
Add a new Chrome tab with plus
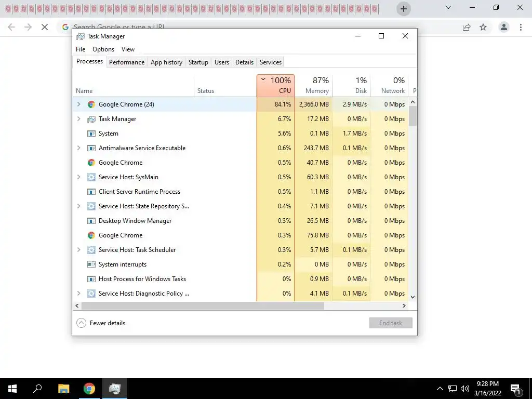click(403, 9)
